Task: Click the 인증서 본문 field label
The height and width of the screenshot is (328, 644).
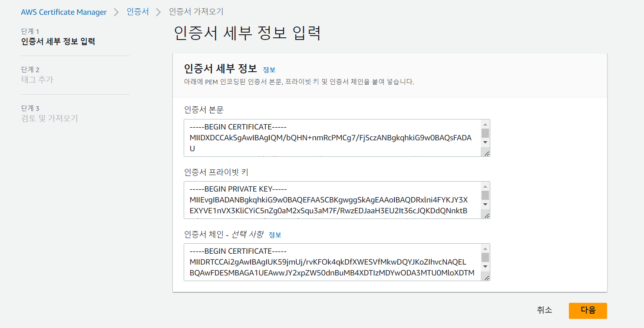Action: (x=204, y=110)
